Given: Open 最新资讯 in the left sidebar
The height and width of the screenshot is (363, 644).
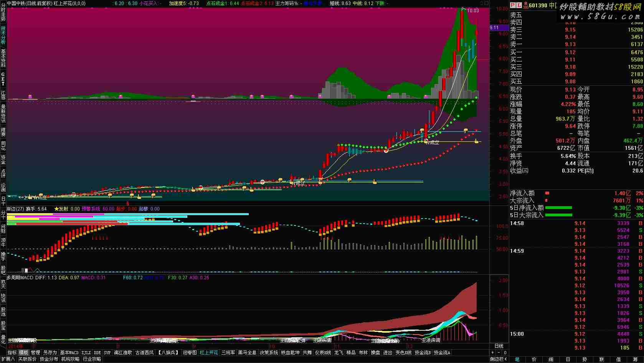Looking at the screenshot, I should click(3, 113).
